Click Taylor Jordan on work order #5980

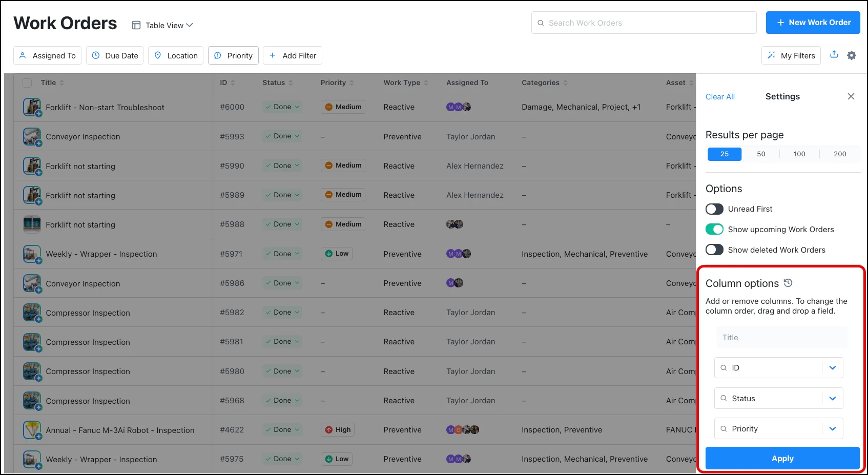pyautogui.click(x=470, y=371)
